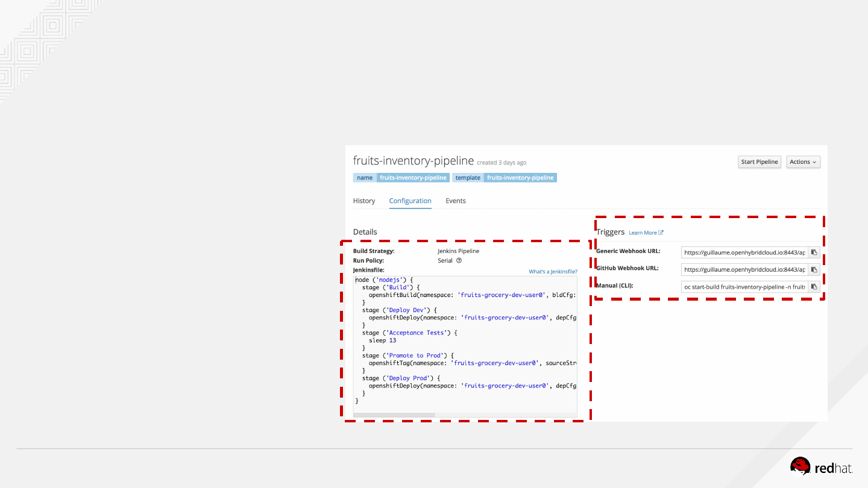Click the openshiftTag(namespace: ...) code line
Image resolution: width=868 pixels, height=488 pixels.
tap(473, 363)
